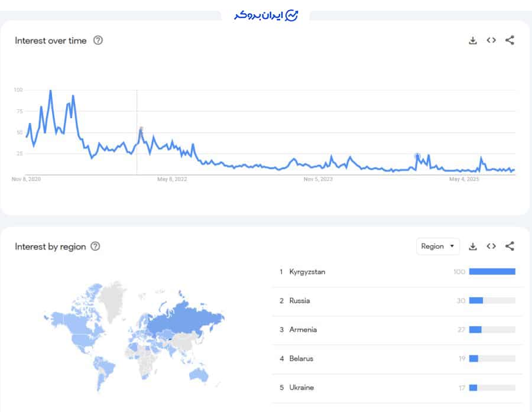Open the Region dropdown selector
The image size is (532, 412).
click(x=437, y=246)
